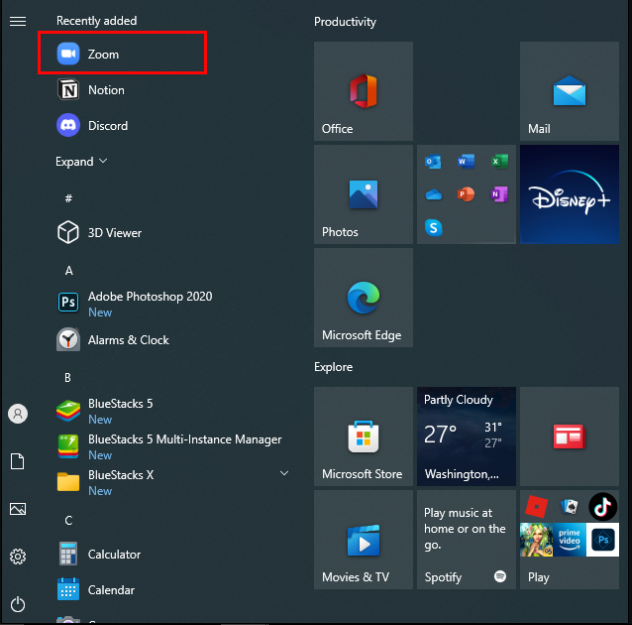Screen dimensions: 632x625
Task: Open the Microsoft Edge tile
Action: 363,297
